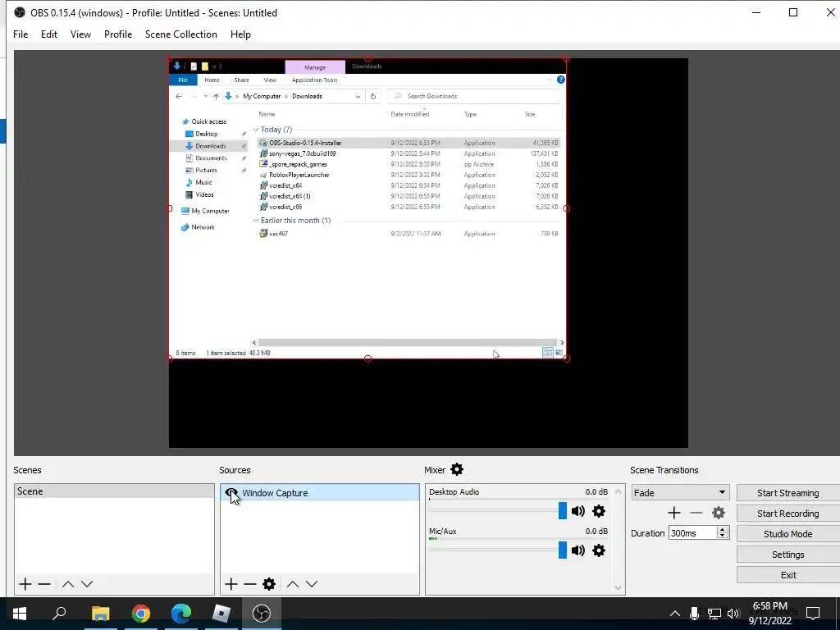Click the Duration 300ms field
Viewport: 840px width, 630px height.
point(692,533)
